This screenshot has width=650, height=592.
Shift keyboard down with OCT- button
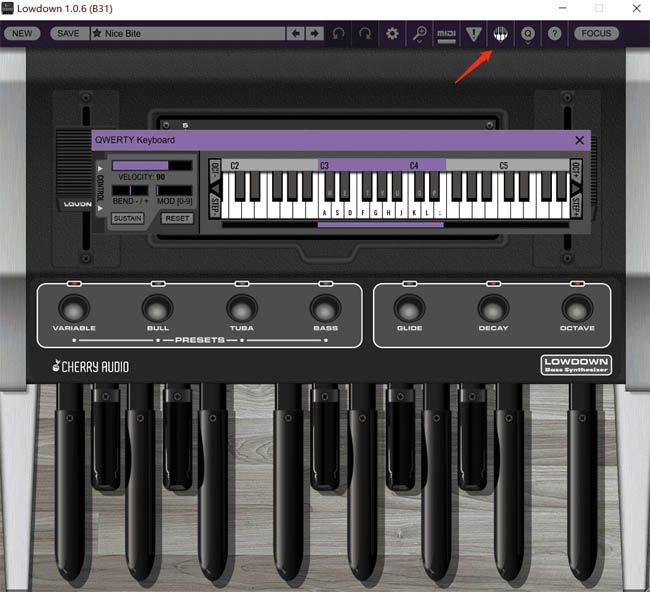215,171
